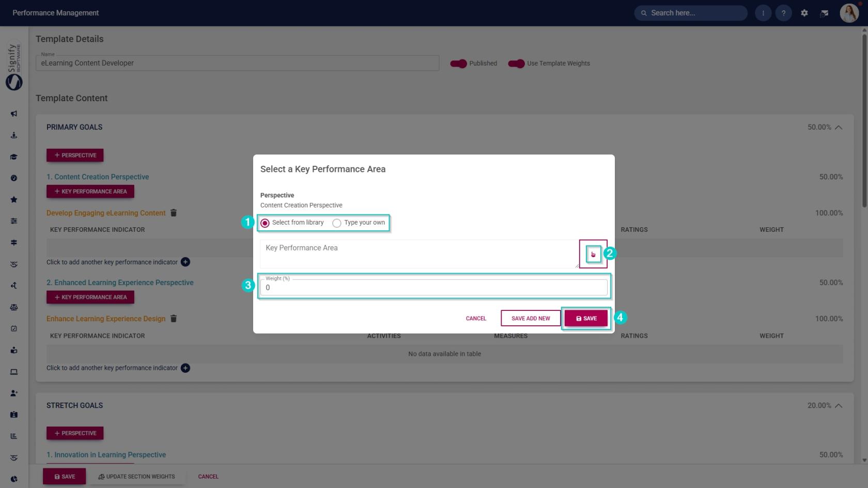The width and height of the screenshot is (868, 488).
Task: Cancel the Key Performance Area dialog
Action: (x=476, y=319)
